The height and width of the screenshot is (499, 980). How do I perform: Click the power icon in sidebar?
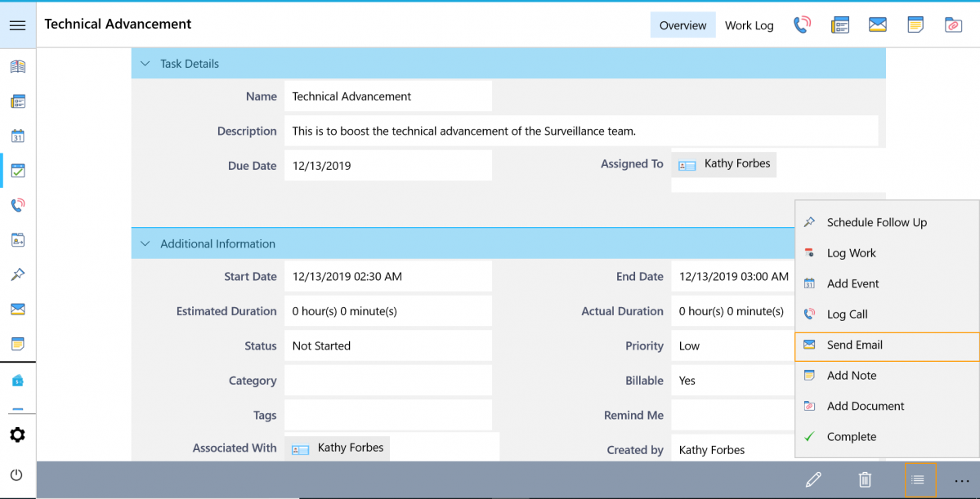(17, 474)
